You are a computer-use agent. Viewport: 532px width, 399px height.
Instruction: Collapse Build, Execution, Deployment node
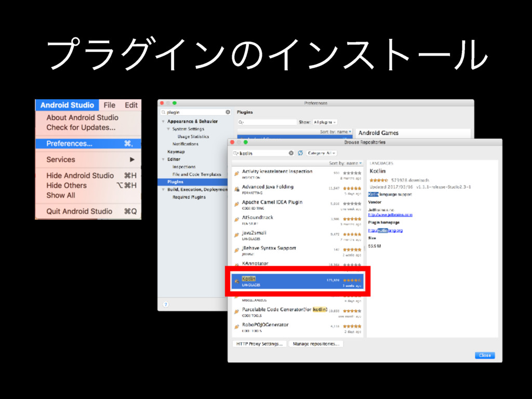point(163,189)
